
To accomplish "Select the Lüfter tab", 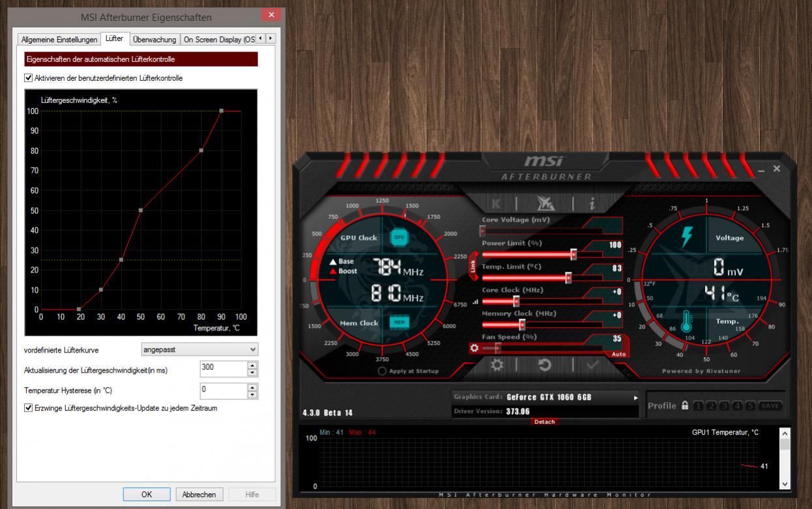I will (115, 38).
